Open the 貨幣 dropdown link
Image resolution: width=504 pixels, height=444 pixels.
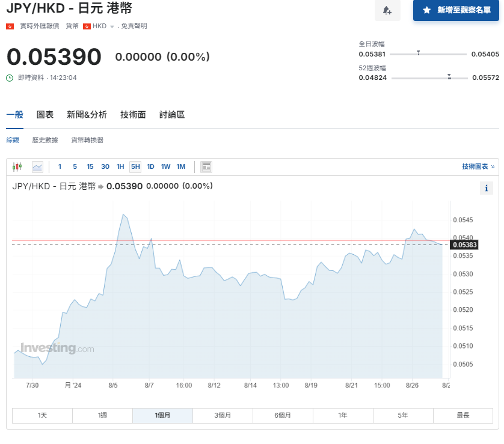(71, 26)
